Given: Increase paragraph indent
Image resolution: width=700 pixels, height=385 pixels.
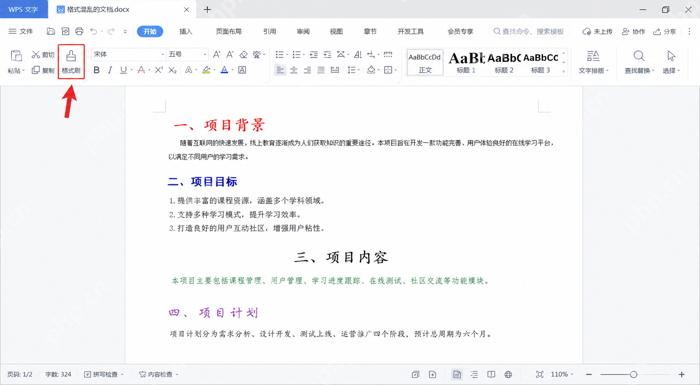Looking at the screenshot, I should pos(327,54).
